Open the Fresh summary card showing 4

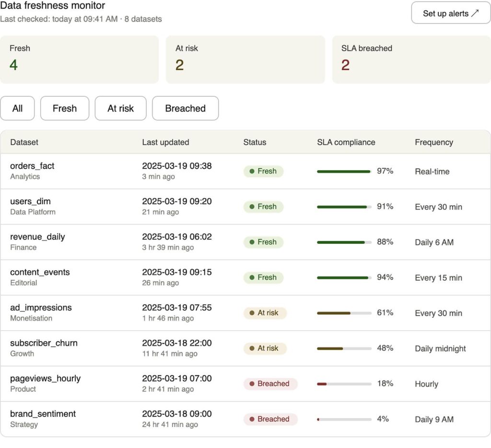tap(79, 59)
